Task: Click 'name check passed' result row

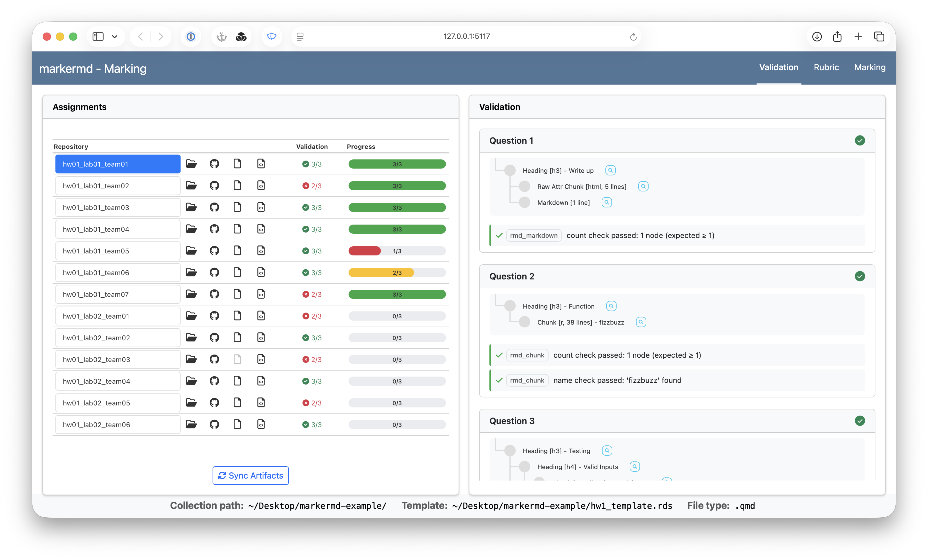Action: (x=677, y=380)
